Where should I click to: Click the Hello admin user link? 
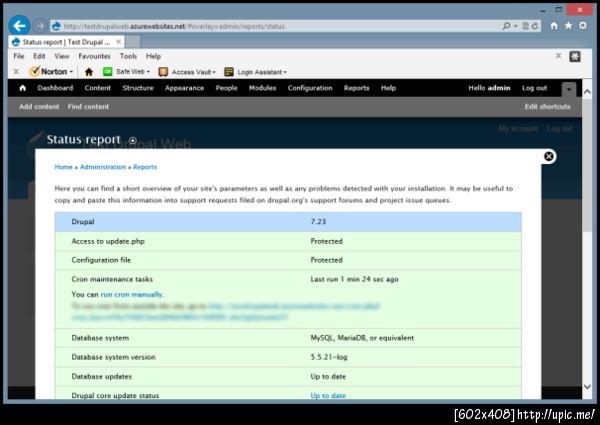489,88
